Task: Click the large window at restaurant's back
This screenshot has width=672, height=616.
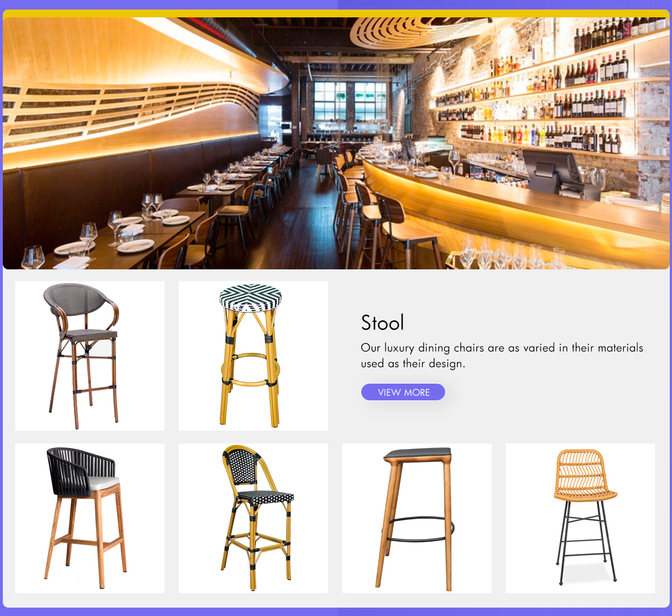Action: pos(350,101)
